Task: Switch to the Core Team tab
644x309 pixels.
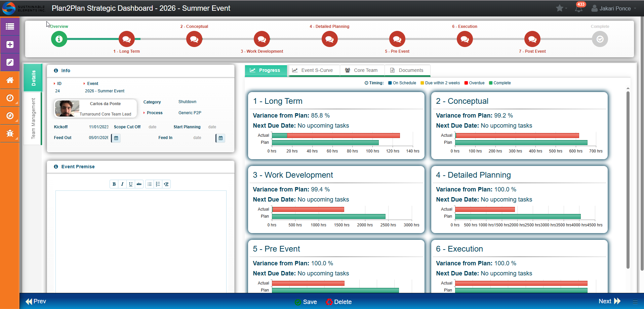Action: click(362, 70)
